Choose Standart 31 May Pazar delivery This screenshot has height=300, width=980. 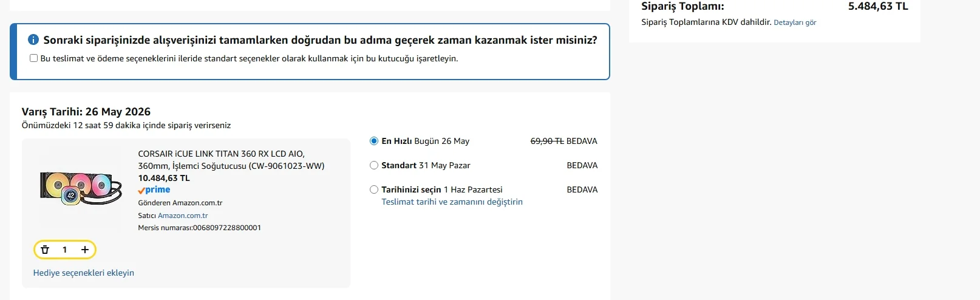click(374, 165)
